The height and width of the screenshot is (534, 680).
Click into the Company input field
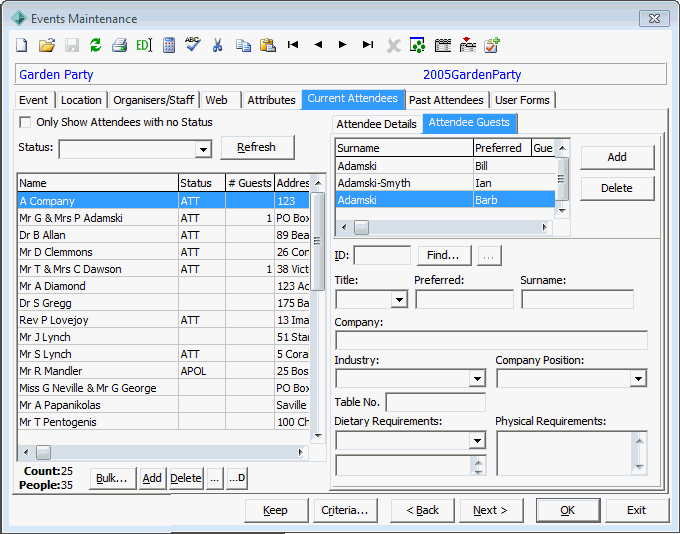pyautogui.click(x=491, y=341)
